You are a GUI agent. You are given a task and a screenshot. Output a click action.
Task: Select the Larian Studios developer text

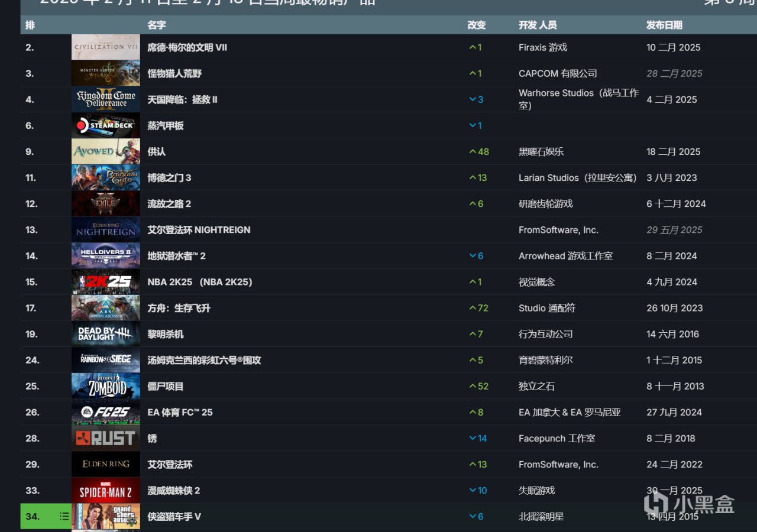pyautogui.click(x=578, y=177)
